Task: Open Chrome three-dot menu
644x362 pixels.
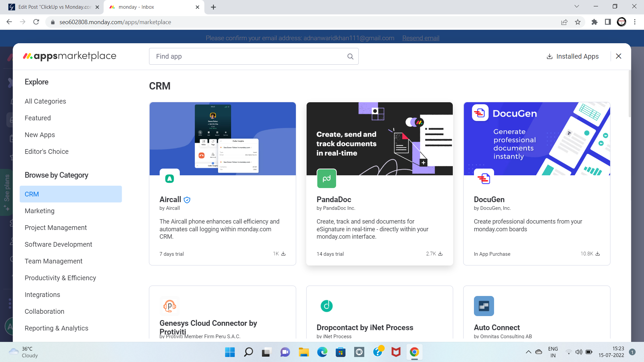Action: 635,22
